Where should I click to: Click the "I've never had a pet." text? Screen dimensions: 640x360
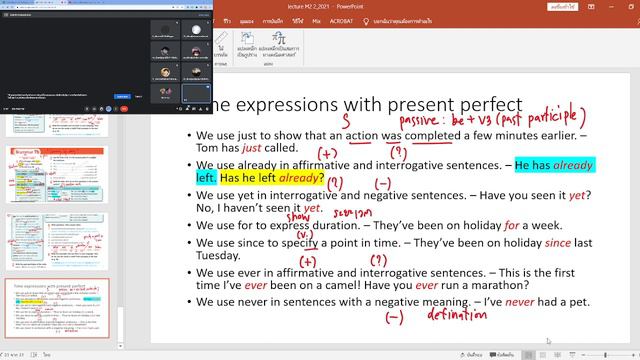coord(537,302)
